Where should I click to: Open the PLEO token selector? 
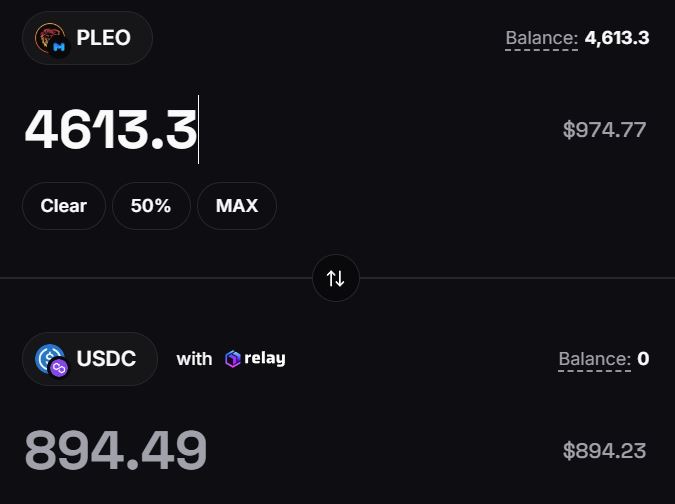tap(87, 38)
